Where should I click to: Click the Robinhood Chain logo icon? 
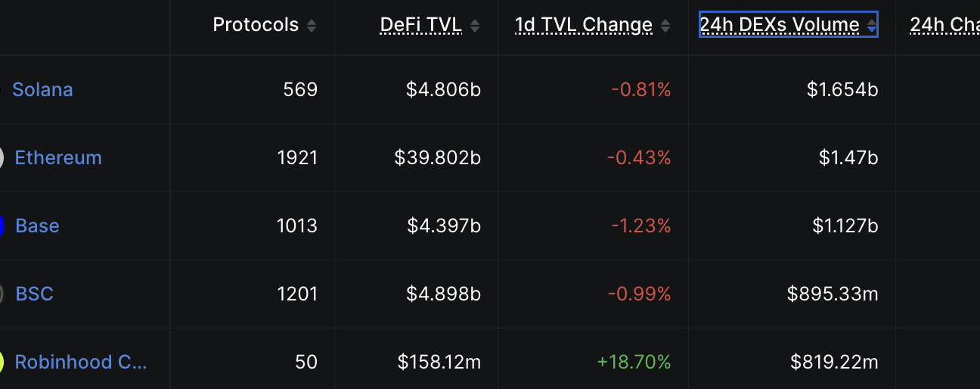coord(2,363)
